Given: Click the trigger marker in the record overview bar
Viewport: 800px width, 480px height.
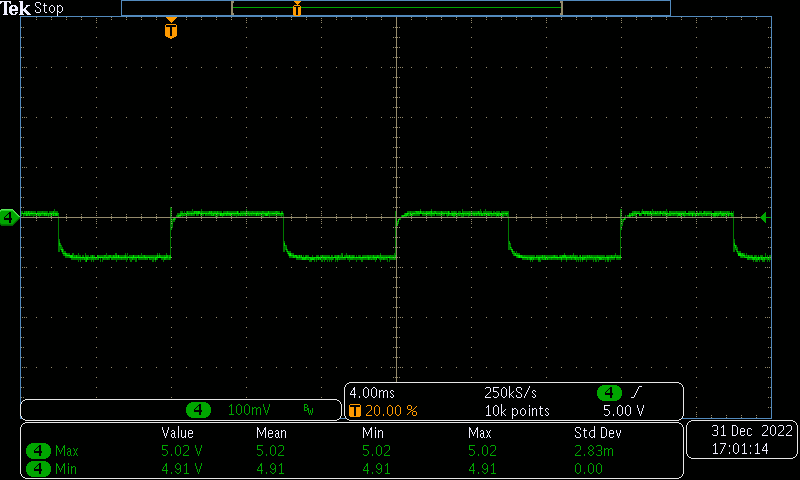Looking at the screenshot, I should [x=297, y=9].
